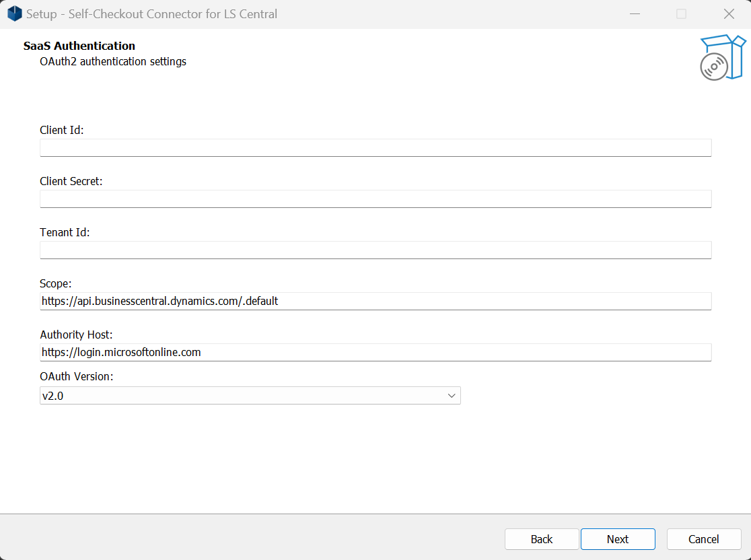
Task: Click inside the Client Id field
Action: point(375,147)
